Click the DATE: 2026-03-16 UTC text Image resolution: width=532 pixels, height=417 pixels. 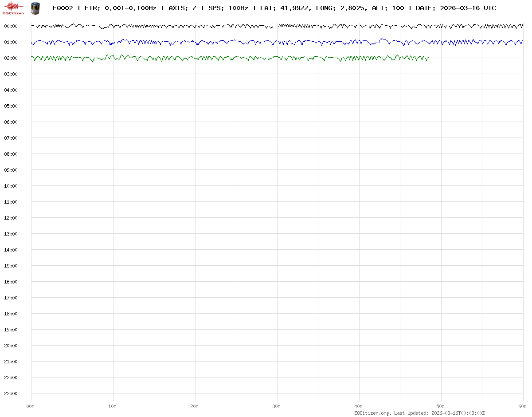(456, 8)
